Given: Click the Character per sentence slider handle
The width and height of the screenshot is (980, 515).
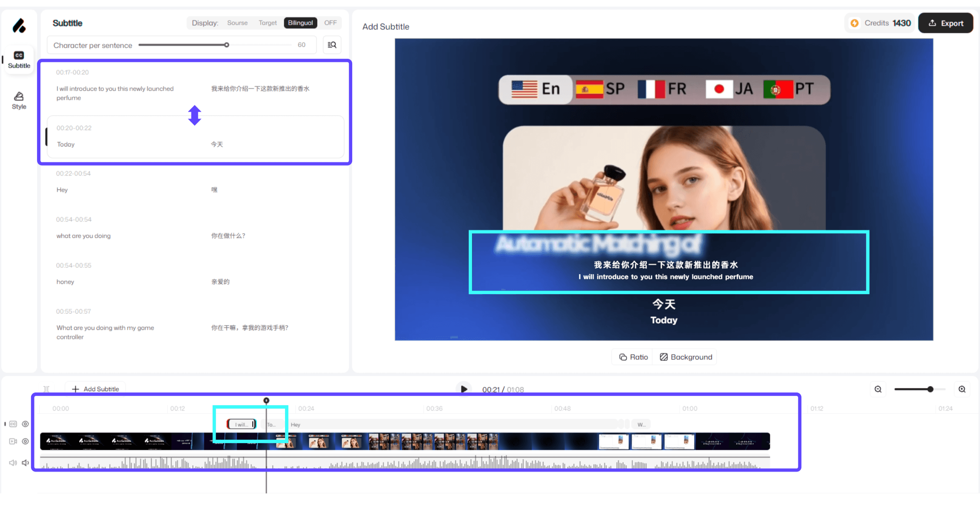Looking at the screenshot, I should (x=227, y=45).
